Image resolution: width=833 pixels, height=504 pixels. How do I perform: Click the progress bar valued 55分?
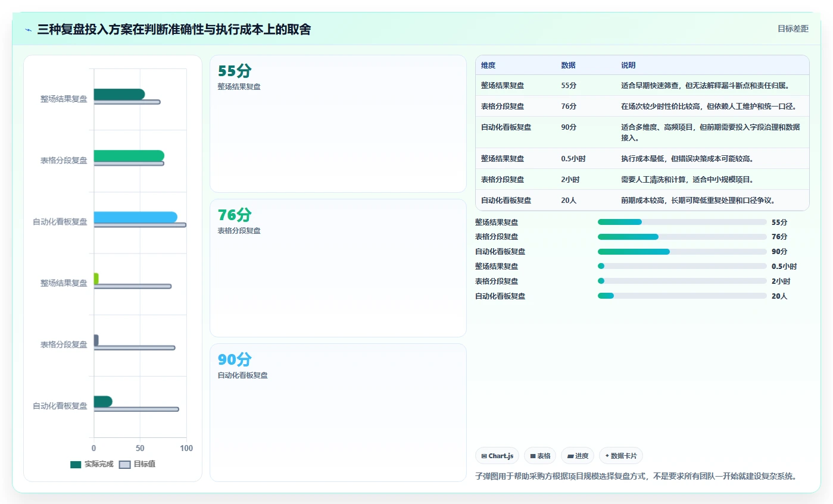[x=682, y=222]
